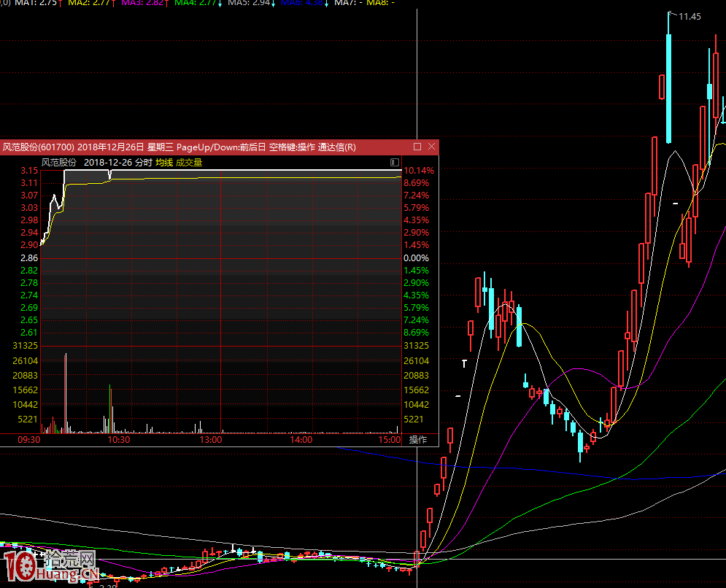Viewport: 726px width, 588px height.
Task: Click the MA3: 2.82 indicator label
Action: pyautogui.click(x=144, y=3)
